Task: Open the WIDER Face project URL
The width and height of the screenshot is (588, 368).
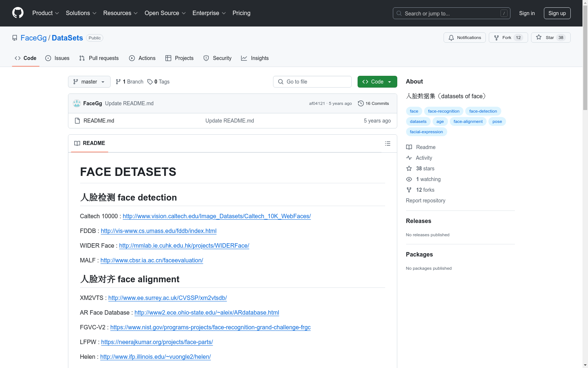Action: click(x=184, y=245)
